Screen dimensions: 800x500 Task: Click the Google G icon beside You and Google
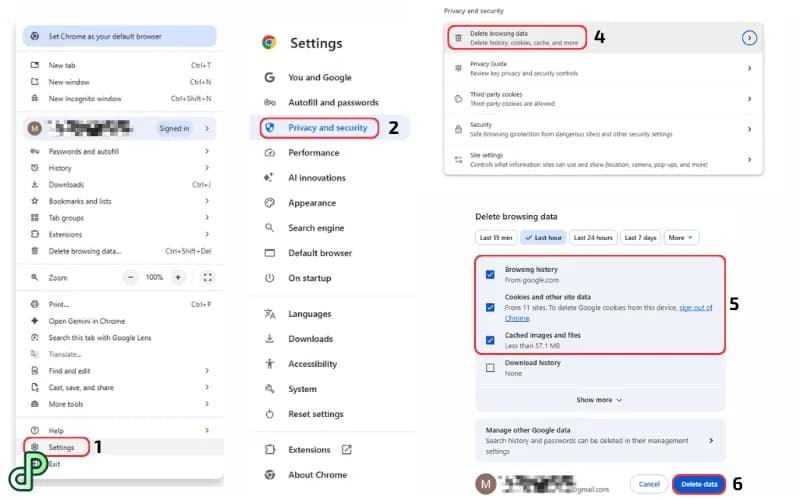click(x=270, y=77)
